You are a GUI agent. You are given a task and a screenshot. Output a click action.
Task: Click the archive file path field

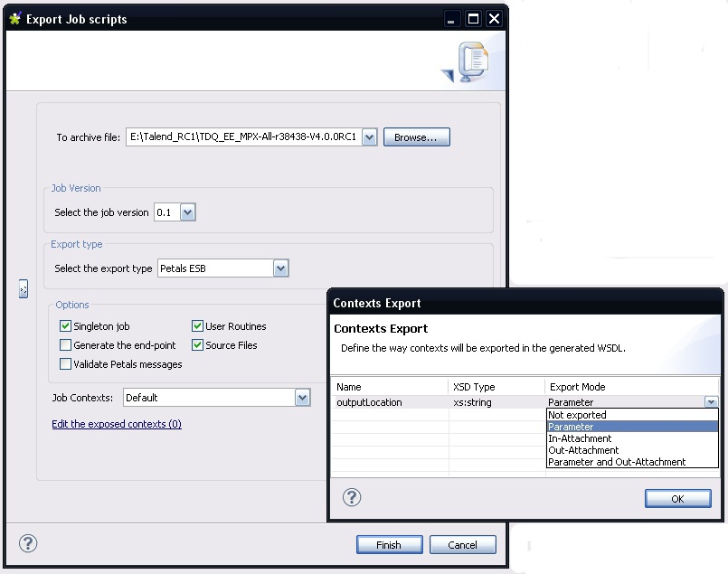[x=243, y=137]
